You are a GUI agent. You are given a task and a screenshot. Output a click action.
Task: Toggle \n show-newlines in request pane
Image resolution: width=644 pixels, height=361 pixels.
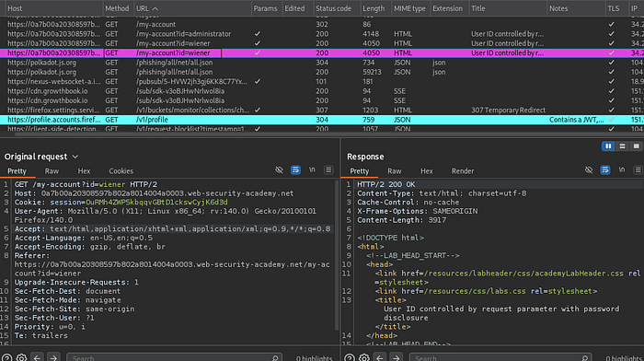coord(312,169)
